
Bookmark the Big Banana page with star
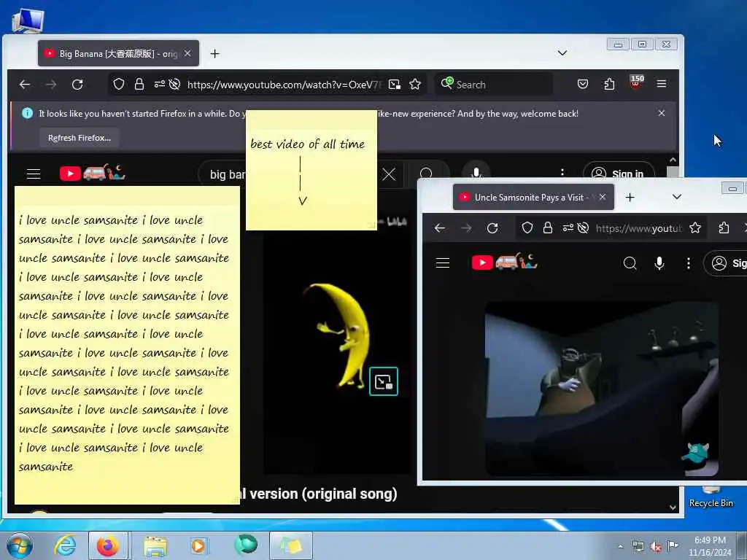click(415, 85)
